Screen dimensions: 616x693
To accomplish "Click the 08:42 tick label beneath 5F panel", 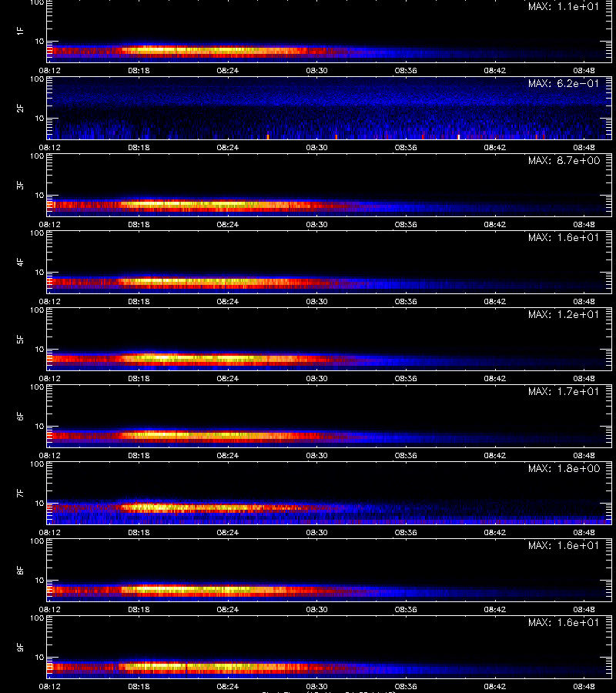I will tap(495, 378).
